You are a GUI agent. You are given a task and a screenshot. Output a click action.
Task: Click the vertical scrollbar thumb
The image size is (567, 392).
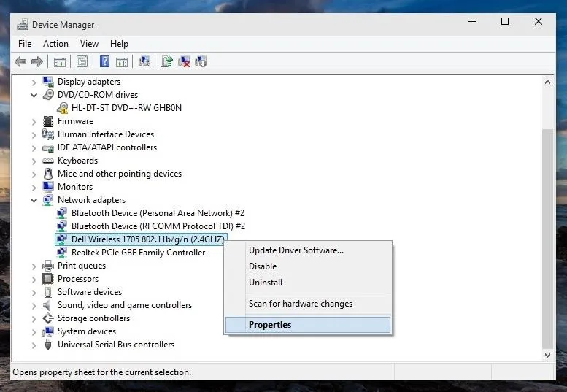click(x=547, y=238)
